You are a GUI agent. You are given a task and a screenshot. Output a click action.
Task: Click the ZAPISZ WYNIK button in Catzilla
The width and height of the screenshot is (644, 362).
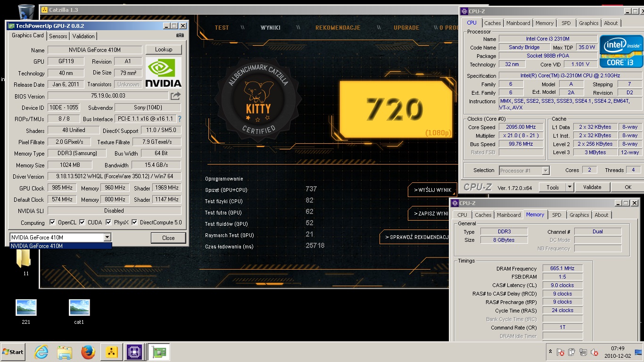(x=429, y=214)
